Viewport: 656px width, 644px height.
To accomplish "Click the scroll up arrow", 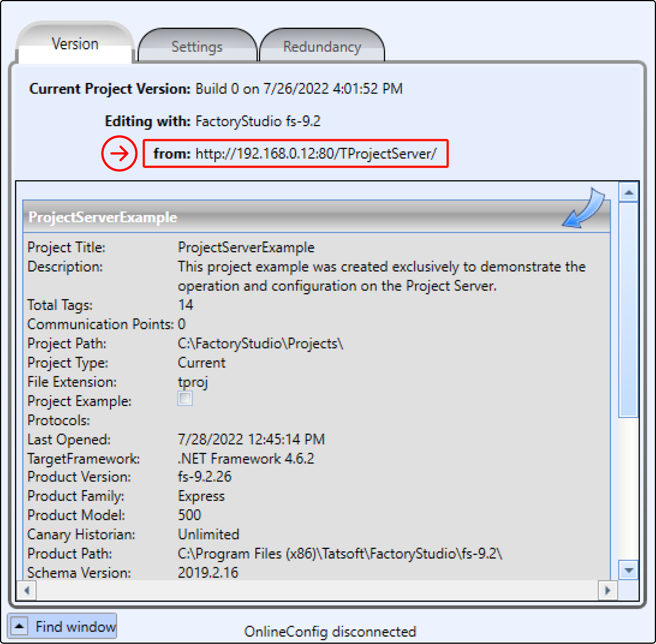I will pos(629,193).
